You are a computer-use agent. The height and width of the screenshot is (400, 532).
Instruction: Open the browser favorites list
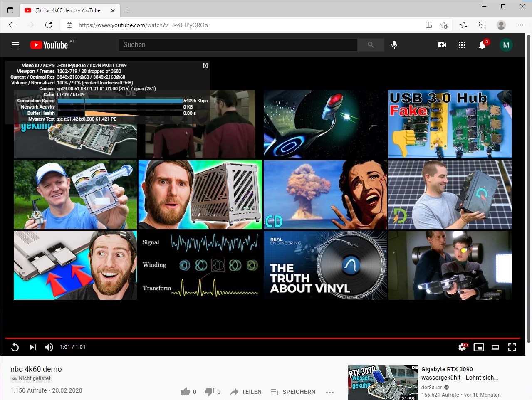pos(464,25)
